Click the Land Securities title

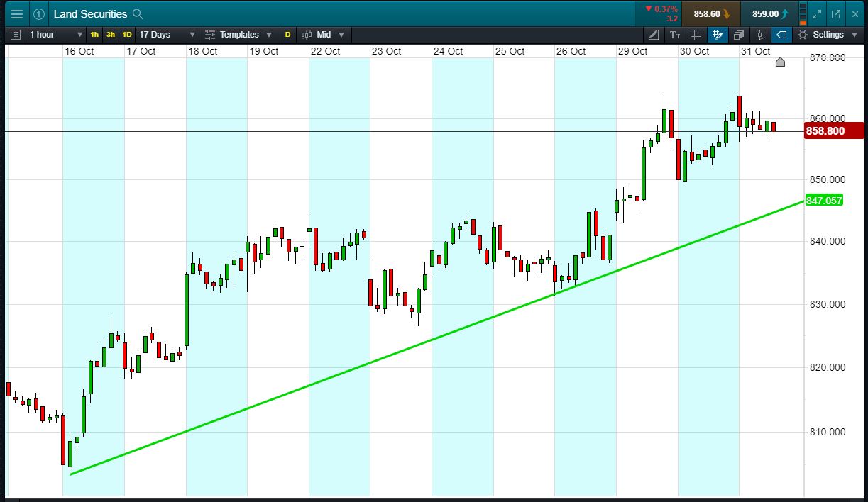point(90,14)
